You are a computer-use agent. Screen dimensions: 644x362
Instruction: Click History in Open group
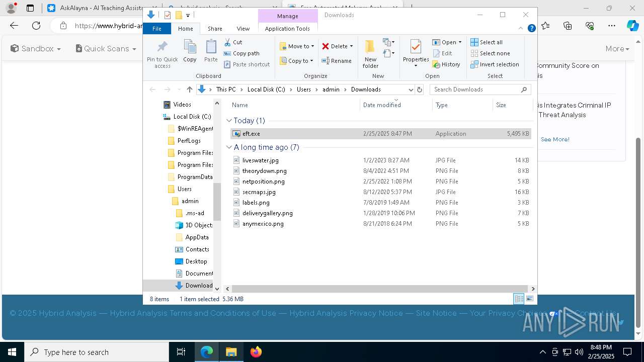tap(446, 64)
